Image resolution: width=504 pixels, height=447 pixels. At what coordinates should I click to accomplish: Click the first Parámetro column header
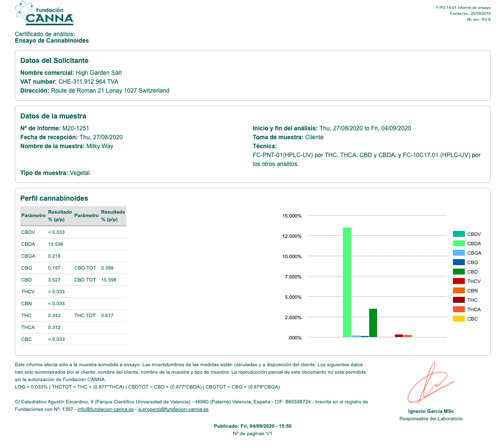(x=33, y=216)
